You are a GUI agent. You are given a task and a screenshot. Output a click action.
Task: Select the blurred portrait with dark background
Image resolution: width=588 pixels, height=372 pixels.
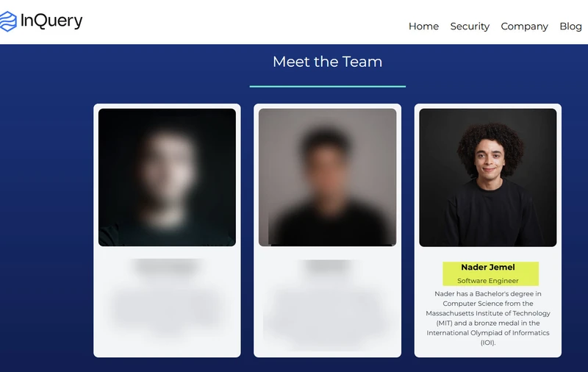[167, 177]
